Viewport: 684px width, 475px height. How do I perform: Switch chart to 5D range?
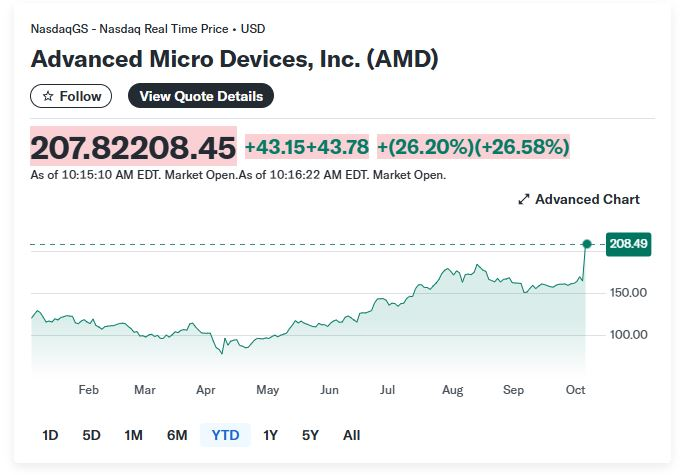(91, 435)
